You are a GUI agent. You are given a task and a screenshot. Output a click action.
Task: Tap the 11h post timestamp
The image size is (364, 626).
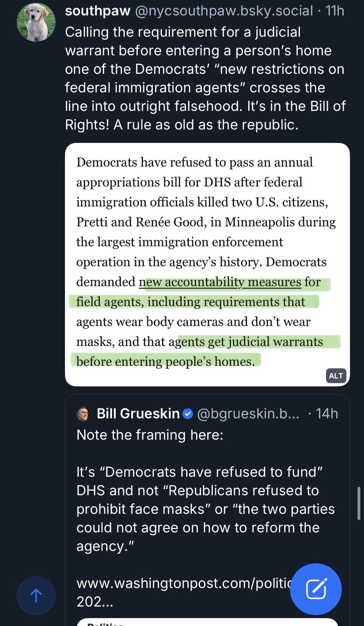(x=335, y=11)
